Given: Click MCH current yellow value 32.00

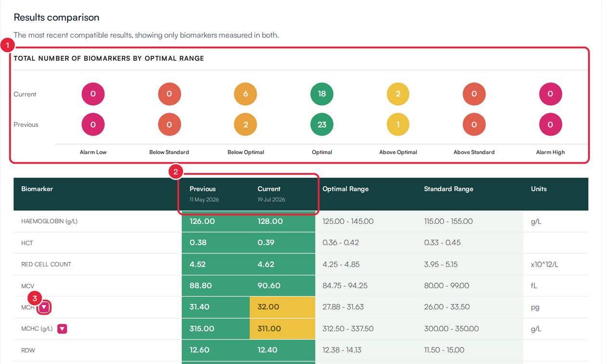Looking at the screenshot, I should click(268, 307).
